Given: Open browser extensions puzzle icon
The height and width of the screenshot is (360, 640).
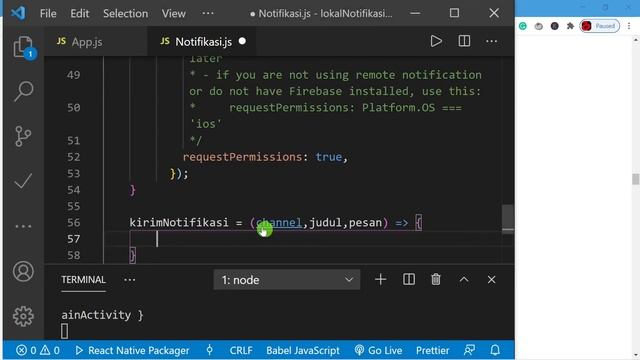Looking at the screenshot, I should coord(570,26).
